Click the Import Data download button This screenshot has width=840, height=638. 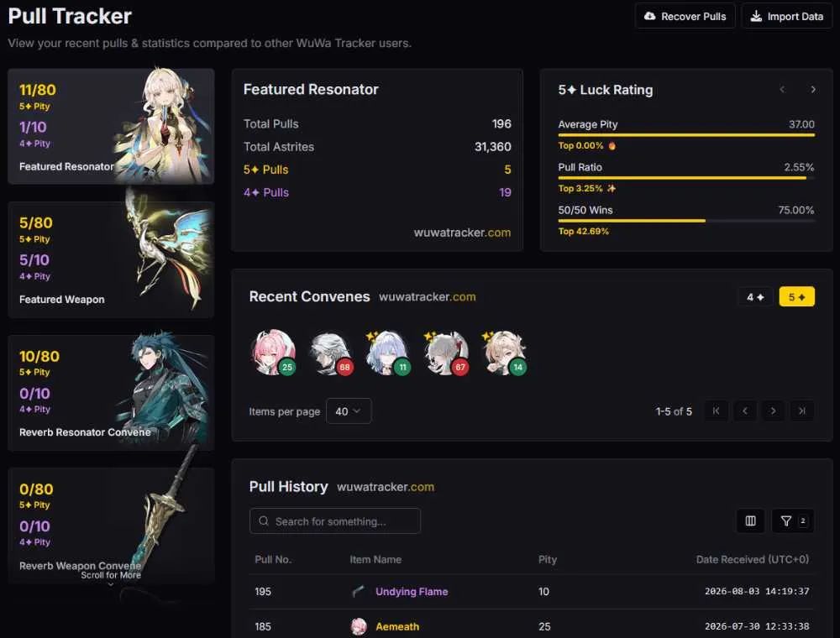(x=787, y=16)
